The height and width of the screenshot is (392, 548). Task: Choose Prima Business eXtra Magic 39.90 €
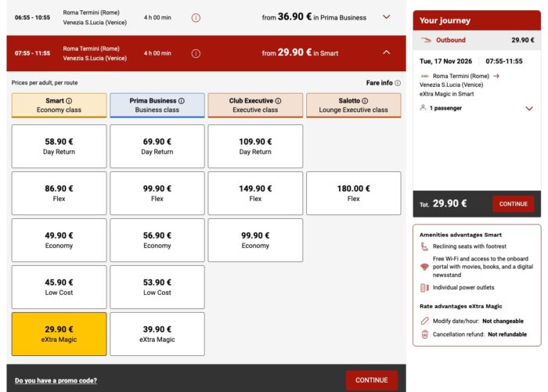pyautogui.click(x=157, y=334)
